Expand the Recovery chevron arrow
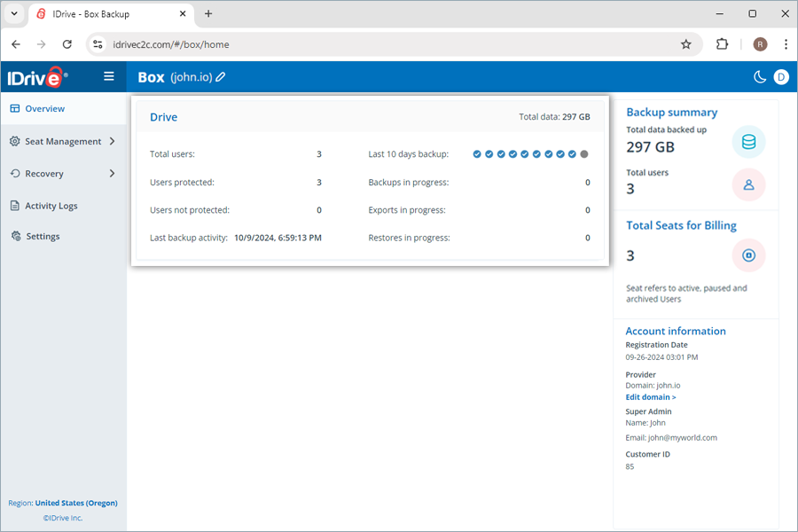The image size is (798, 532). (112, 174)
